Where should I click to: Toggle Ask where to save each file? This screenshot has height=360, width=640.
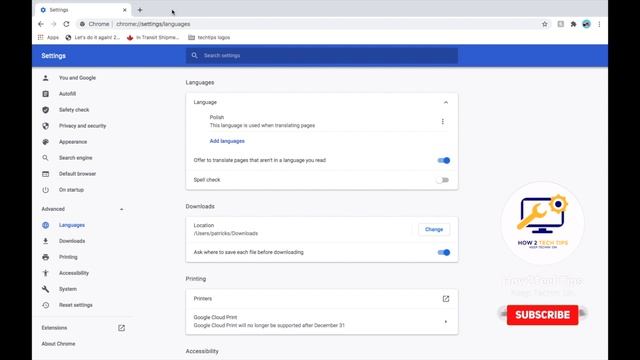click(444, 252)
